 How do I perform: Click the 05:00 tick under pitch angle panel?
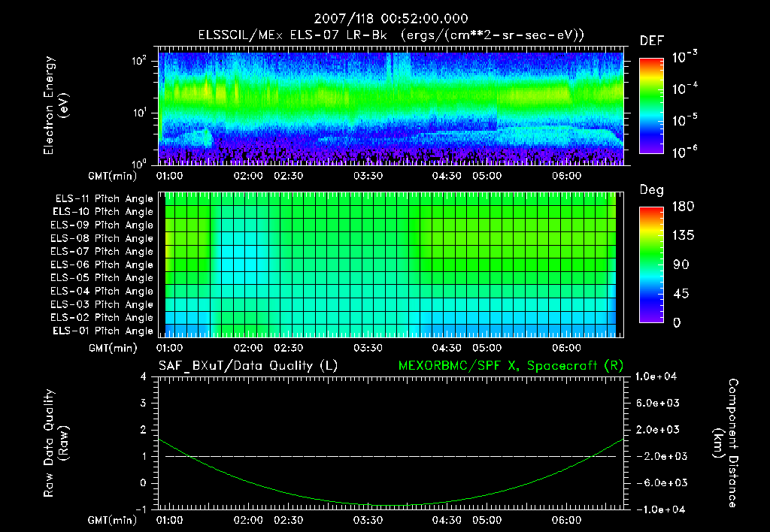(487, 348)
